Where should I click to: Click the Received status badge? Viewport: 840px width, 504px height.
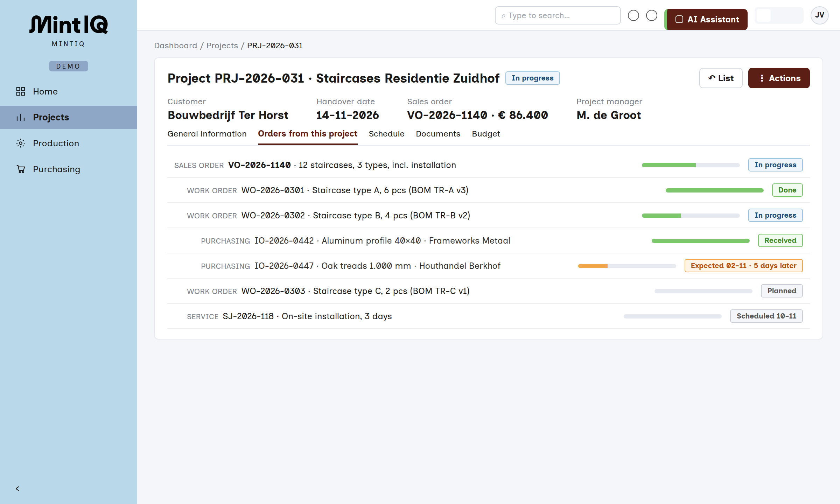780,240
